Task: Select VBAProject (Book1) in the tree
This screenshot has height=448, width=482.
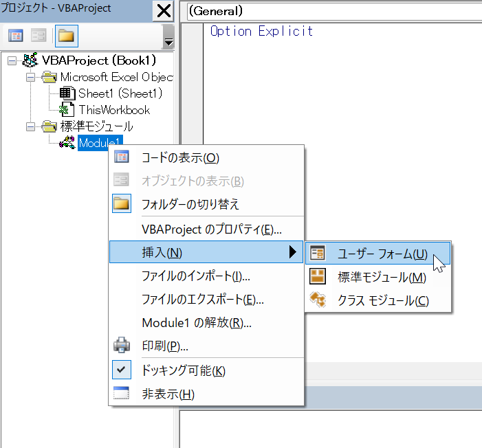Action: (99, 60)
